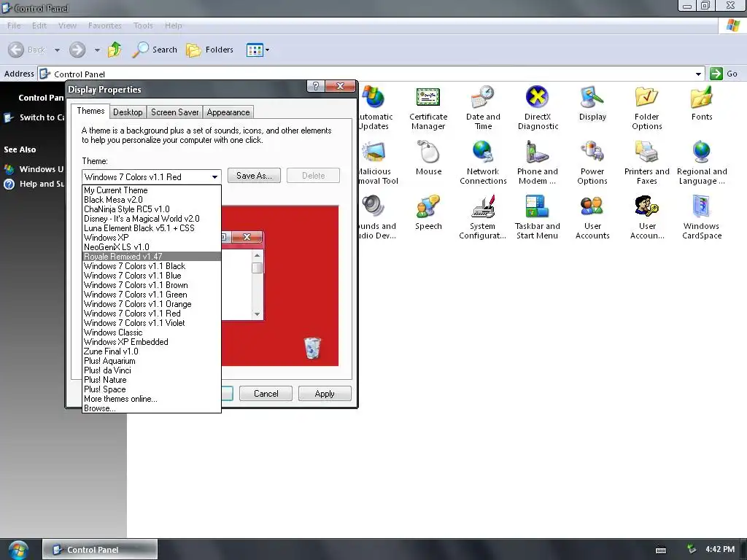Image resolution: width=747 pixels, height=560 pixels.
Task: Open the File menu
Action: pos(14,26)
